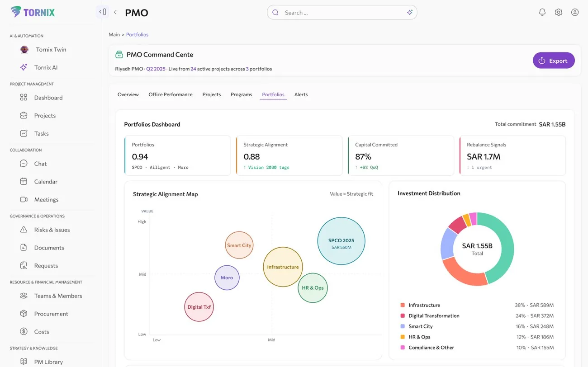Click the Portfolios 0.94 card
The width and height of the screenshot is (588, 367).
[177, 155]
